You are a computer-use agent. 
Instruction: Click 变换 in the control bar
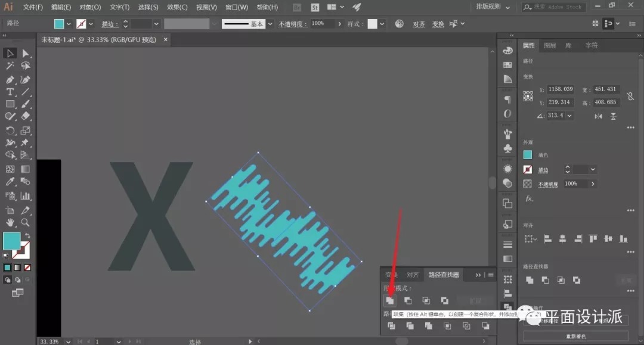pyautogui.click(x=438, y=24)
